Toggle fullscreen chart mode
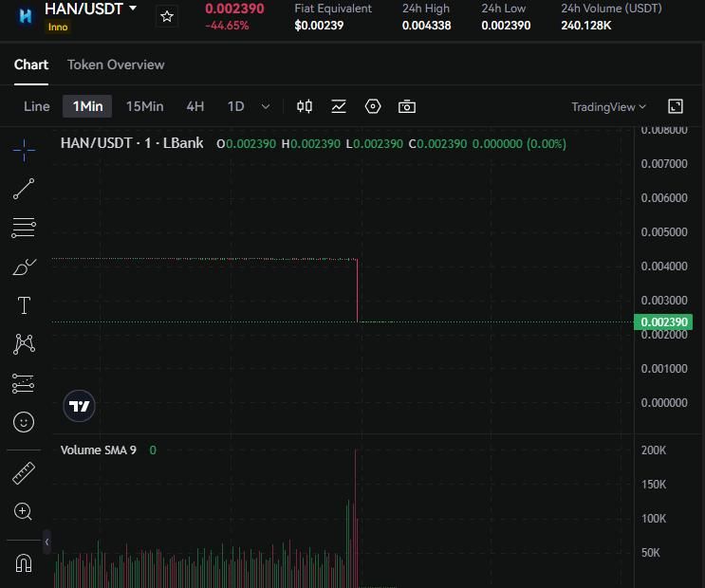Viewport: 705px width, 588px height. coord(676,106)
